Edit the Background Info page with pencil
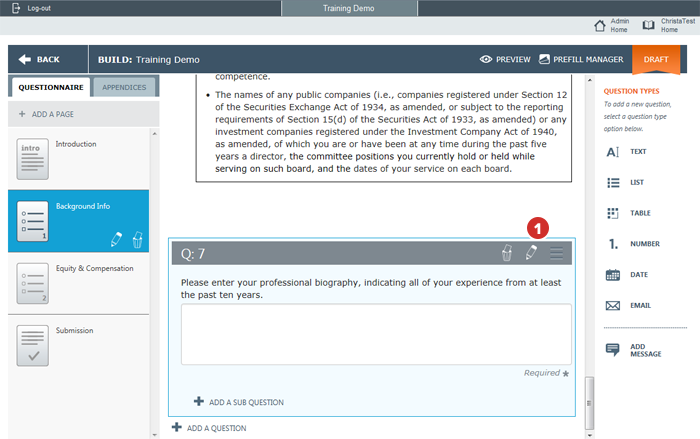Viewport: 700px width, 439px height. click(115, 238)
